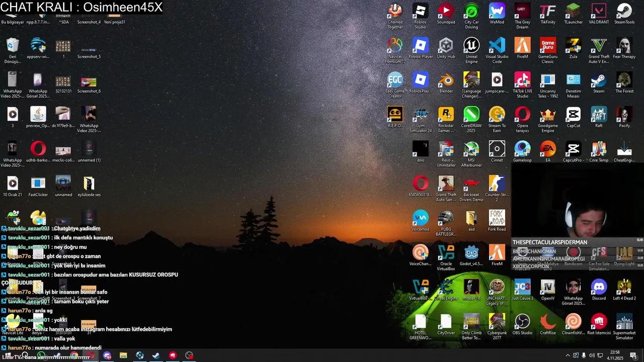The width and height of the screenshot is (644, 362).
Task: Open the Screenshot_6 image file
Action: point(89,83)
